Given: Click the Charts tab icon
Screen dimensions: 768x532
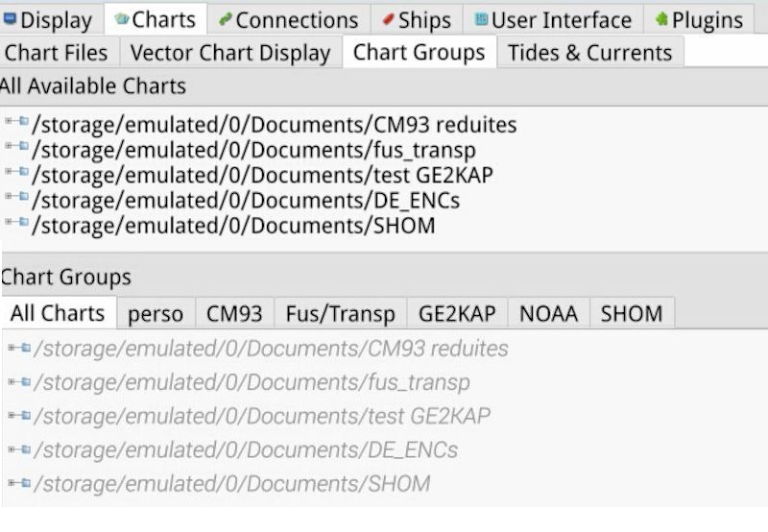Looking at the screenshot, I should pyautogui.click(x=121, y=19).
